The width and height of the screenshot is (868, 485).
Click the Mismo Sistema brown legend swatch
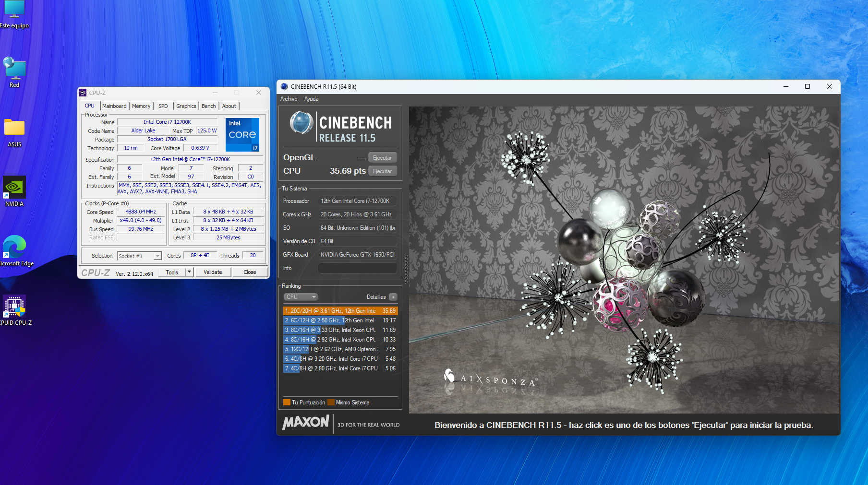[331, 402]
